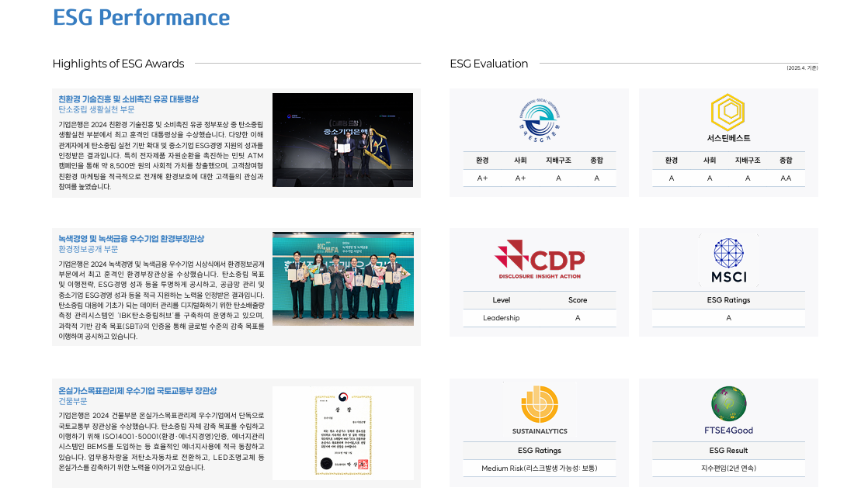Click the ESG Evaluation section heading
Image resolution: width=868 pixels, height=498 pixels.
coord(489,64)
